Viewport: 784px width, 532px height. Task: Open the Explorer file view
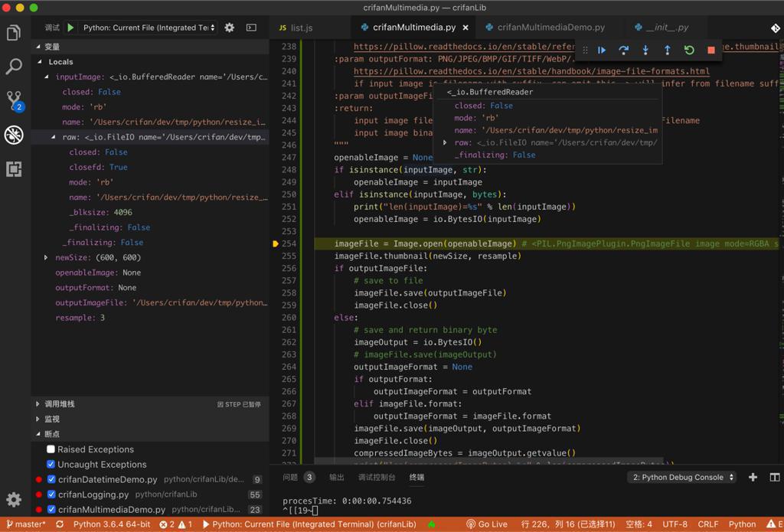pos(14,33)
